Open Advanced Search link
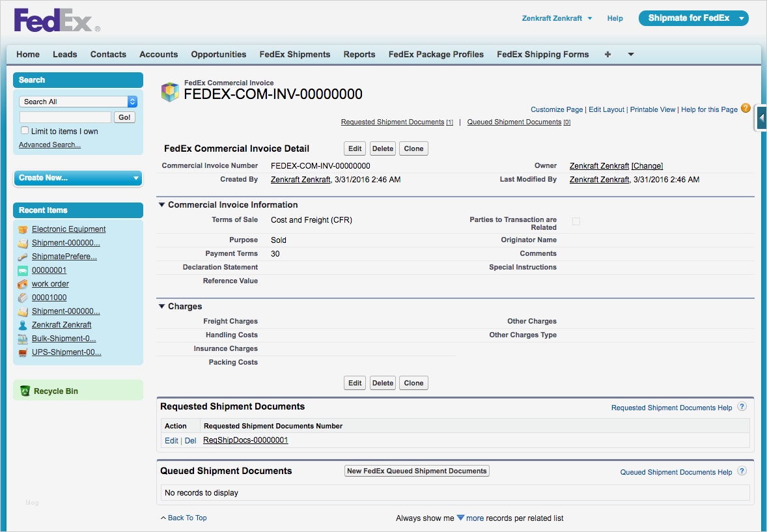The height and width of the screenshot is (532, 767). pyautogui.click(x=50, y=145)
